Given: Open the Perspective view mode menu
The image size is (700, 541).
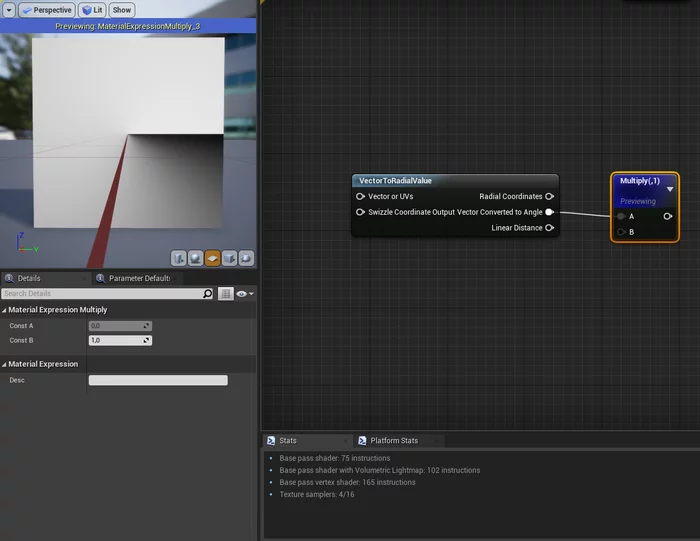Looking at the screenshot, I should (47, 10).
